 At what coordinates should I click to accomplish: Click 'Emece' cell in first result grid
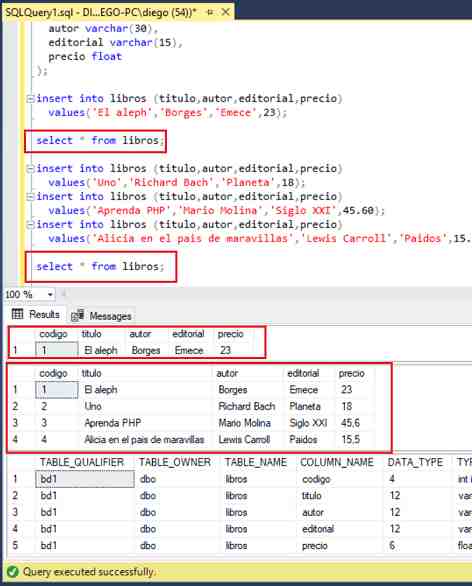[x=189, y=350]
